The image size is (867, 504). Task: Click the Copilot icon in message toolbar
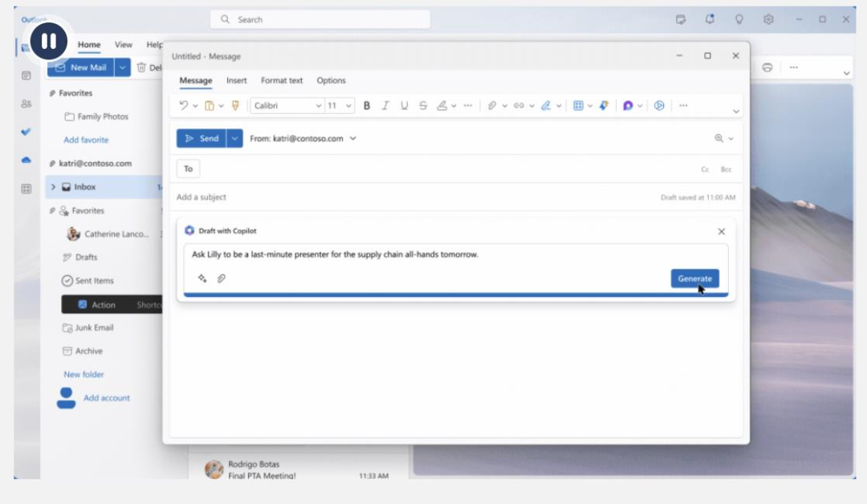628,106
